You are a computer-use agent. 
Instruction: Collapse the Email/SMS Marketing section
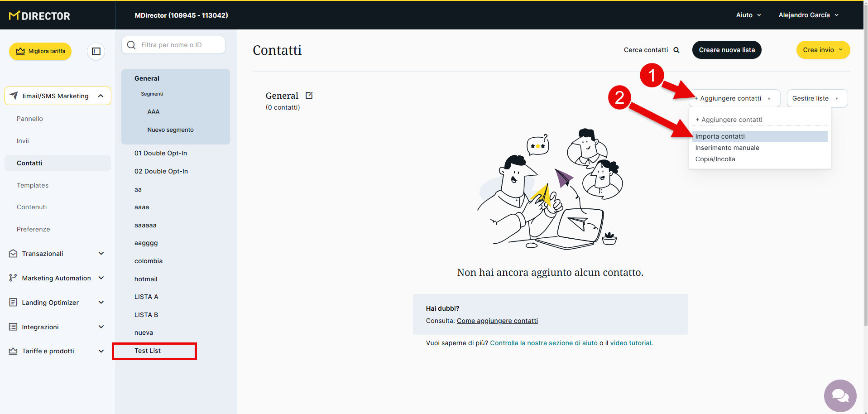tap(101, 96)
